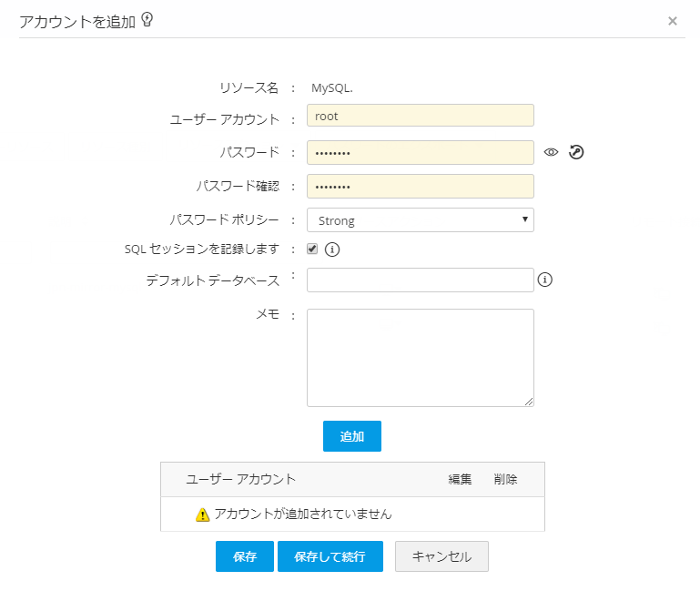
Task: Close the add account dialog
Action: pos(673,21)
